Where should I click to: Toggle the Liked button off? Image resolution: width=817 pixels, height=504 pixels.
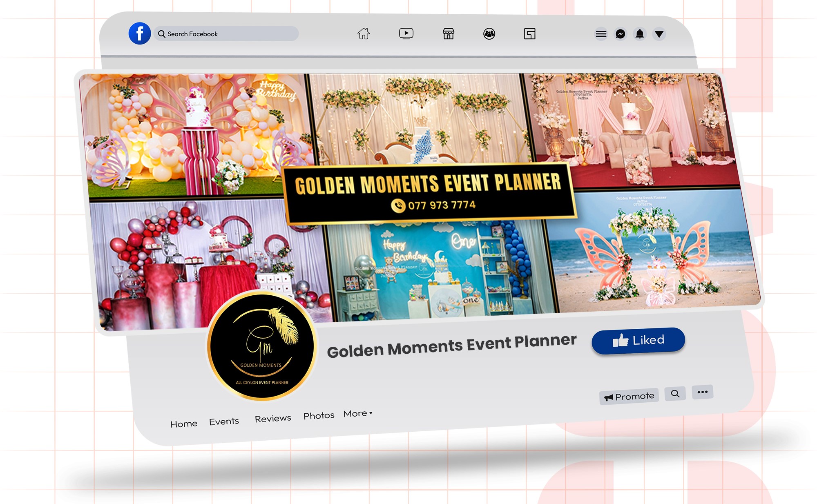(x=638, y=340)
